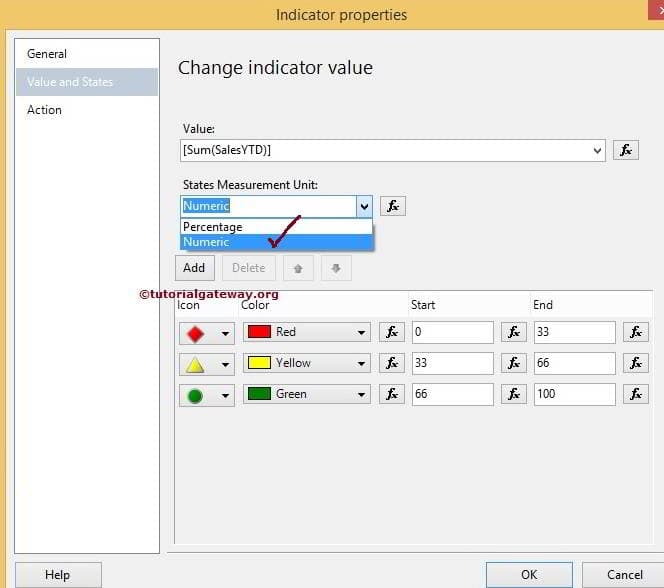Screen dimensions: 664x588
Task: Click the Add state button
Action: click(194, 268)
